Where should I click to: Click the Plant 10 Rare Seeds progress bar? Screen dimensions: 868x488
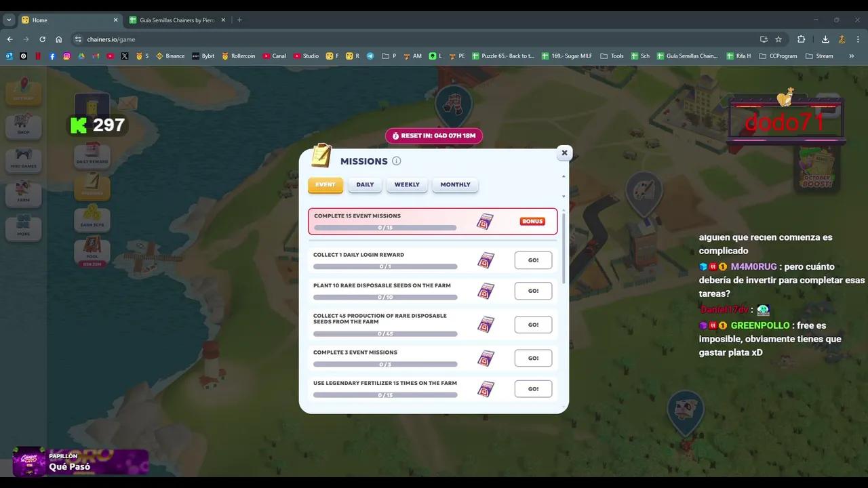385,297
